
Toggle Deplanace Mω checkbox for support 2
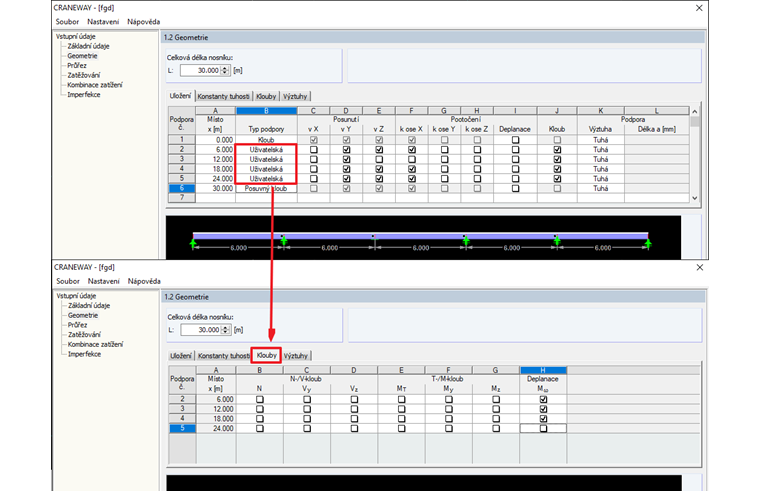point(543,399)
